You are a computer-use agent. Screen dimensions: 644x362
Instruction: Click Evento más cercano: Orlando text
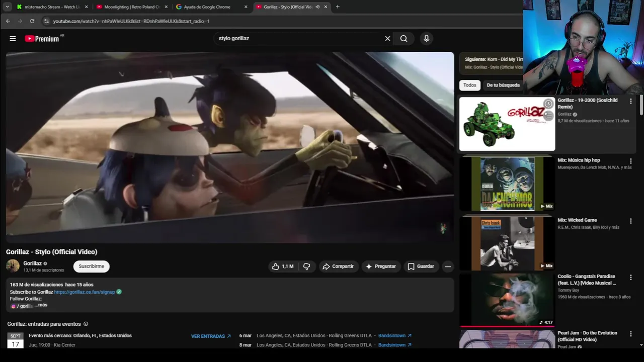coord(80,336)
